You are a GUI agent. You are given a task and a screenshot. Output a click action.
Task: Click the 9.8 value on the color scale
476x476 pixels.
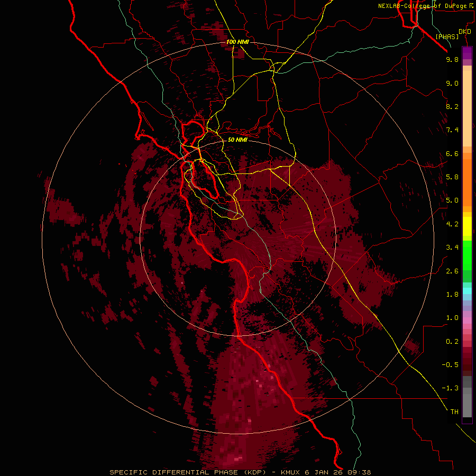(x=452, y=59)
